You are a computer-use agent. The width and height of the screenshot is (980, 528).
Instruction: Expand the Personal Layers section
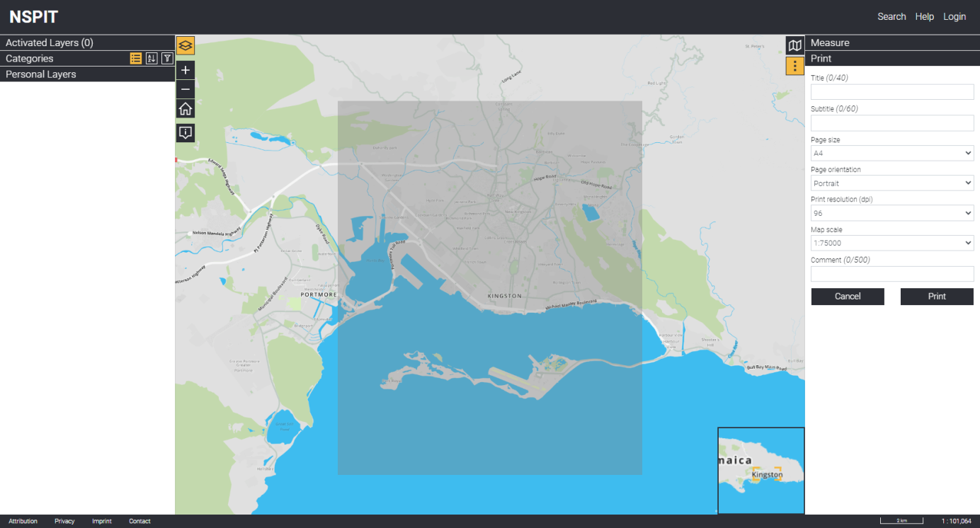(41, 74)
